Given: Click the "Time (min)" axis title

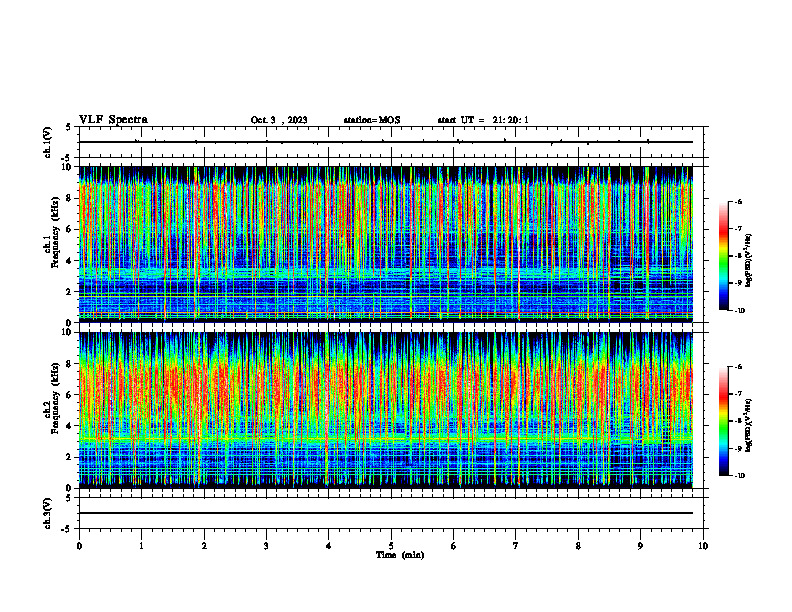Looking at the screenshot, I should [x=400, y=555].
